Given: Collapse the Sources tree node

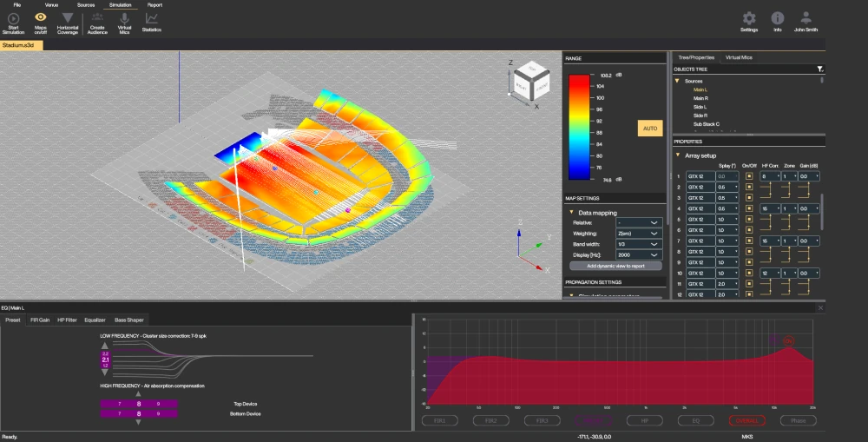Looking at the screenshot, I should click(677, 81).
